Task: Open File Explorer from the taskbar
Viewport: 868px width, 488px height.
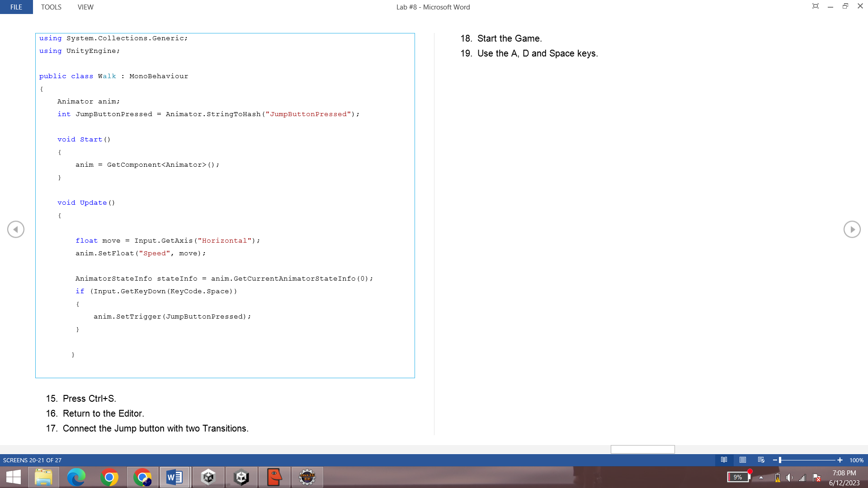Action: [x=44, y=477]
